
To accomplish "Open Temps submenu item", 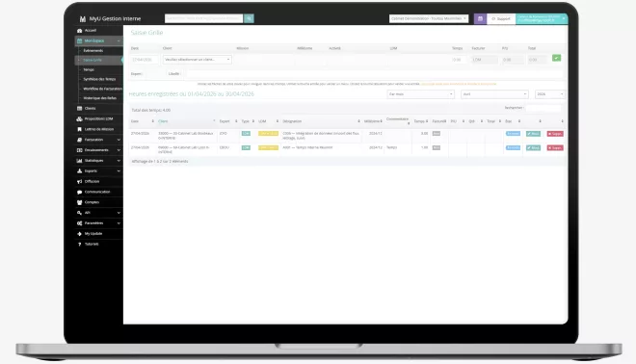I will [x=89, y=69].
